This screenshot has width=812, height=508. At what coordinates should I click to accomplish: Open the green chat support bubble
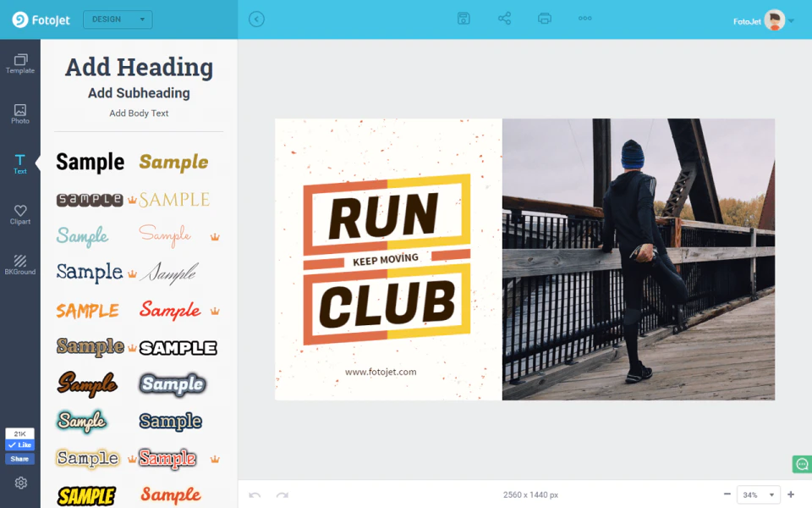[800, 464]
